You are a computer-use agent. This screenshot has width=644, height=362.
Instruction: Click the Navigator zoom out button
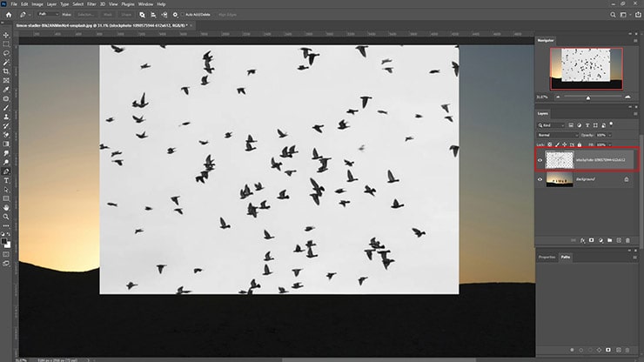558,97
